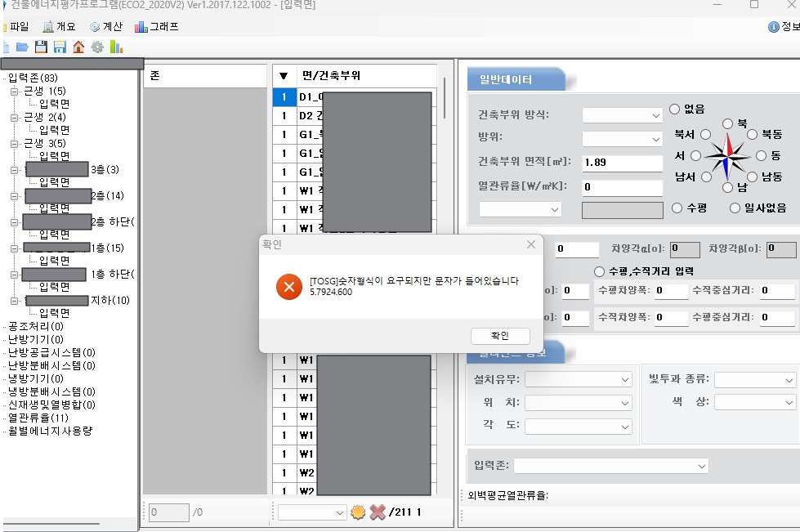The width and height of the screenshot is (800, 532).
Task: Click the orange add-new badge icon
Action: pos(358,512)
